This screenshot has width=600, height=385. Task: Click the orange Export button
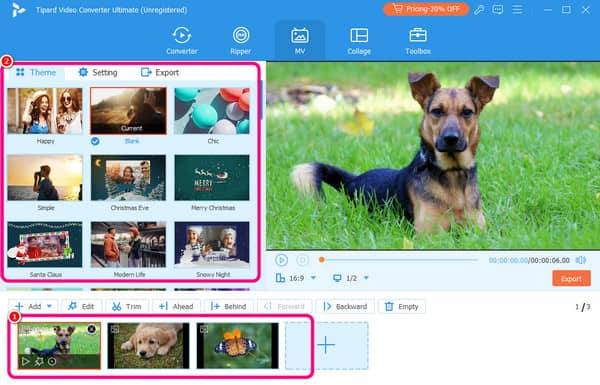pyautogui.click(x=571, y=279)
